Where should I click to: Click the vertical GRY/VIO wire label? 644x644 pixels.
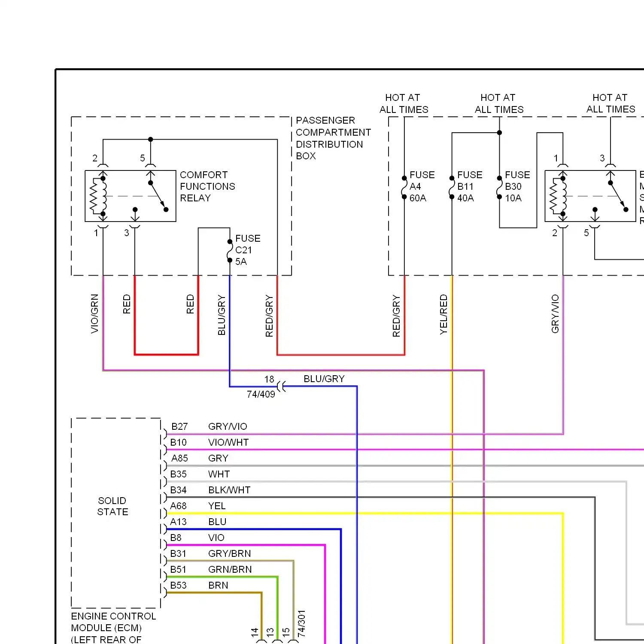click(555, 314)
